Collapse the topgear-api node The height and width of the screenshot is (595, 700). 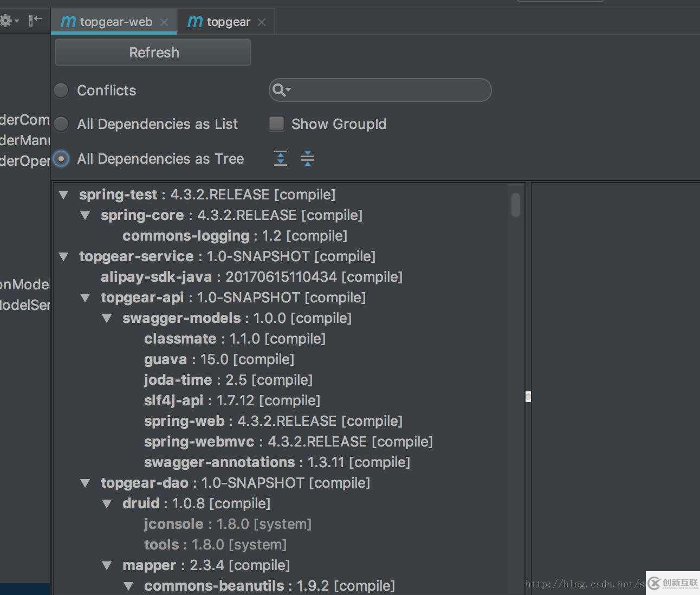point(85,298)
